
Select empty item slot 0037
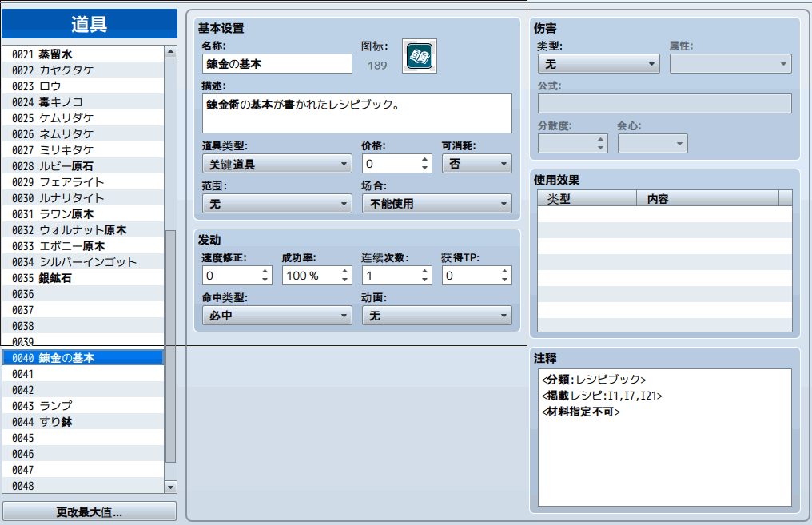(x=83, y=310)
